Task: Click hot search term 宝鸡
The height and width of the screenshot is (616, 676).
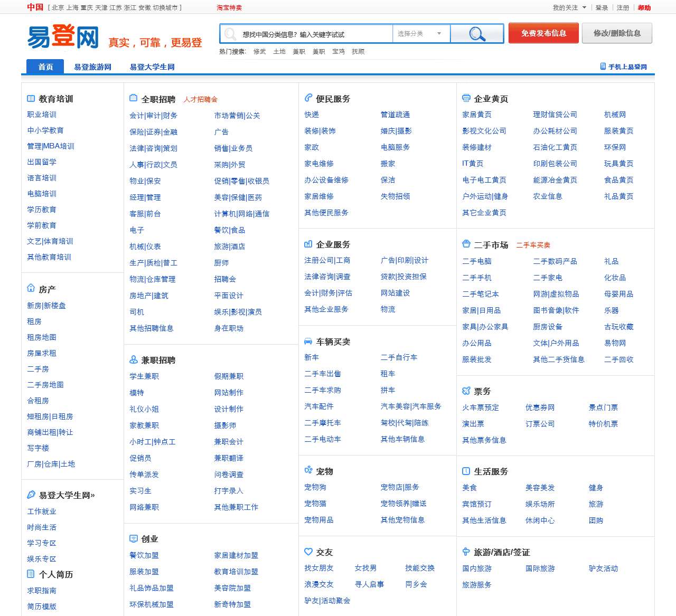Action: click(x=339, y=52)
